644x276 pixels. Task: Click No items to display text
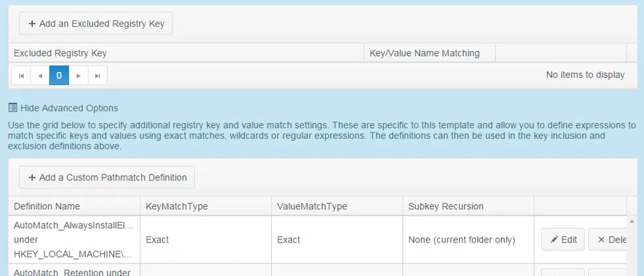point(586,75)
